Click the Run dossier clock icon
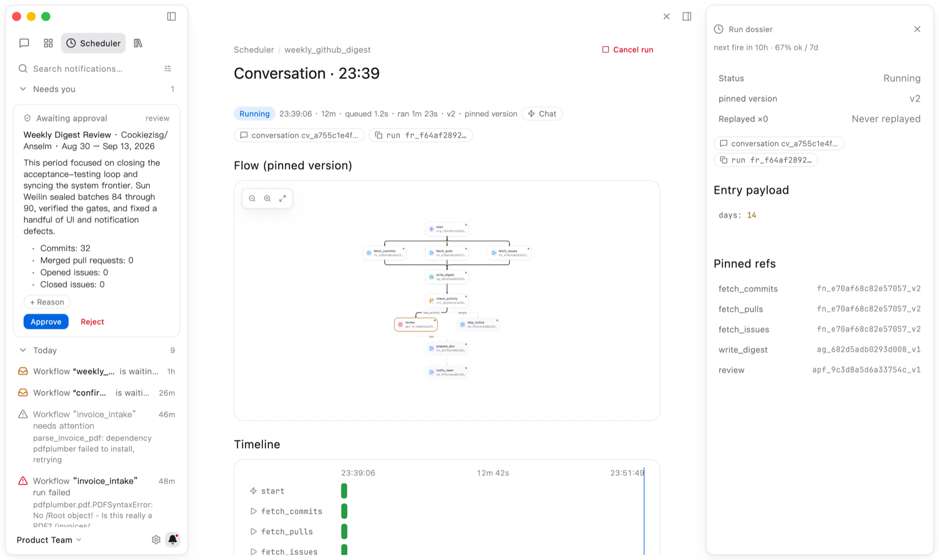Viewport: 939px width, 560px height. coord(719,29)
